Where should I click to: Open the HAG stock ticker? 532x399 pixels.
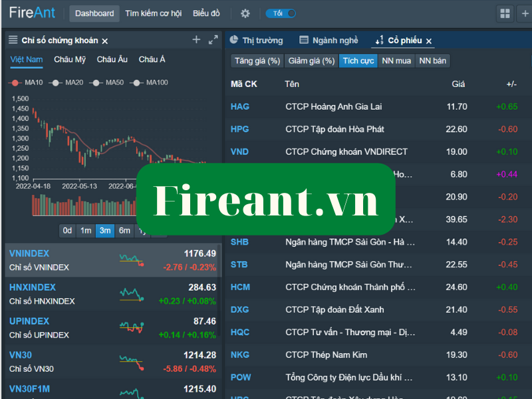[240, 107]
